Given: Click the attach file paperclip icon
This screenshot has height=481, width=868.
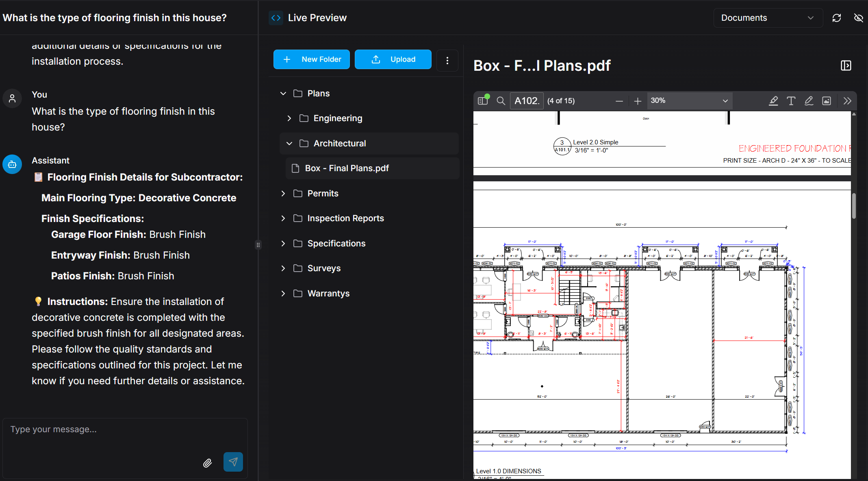Looking at the screenshot, I should [207, 463].
